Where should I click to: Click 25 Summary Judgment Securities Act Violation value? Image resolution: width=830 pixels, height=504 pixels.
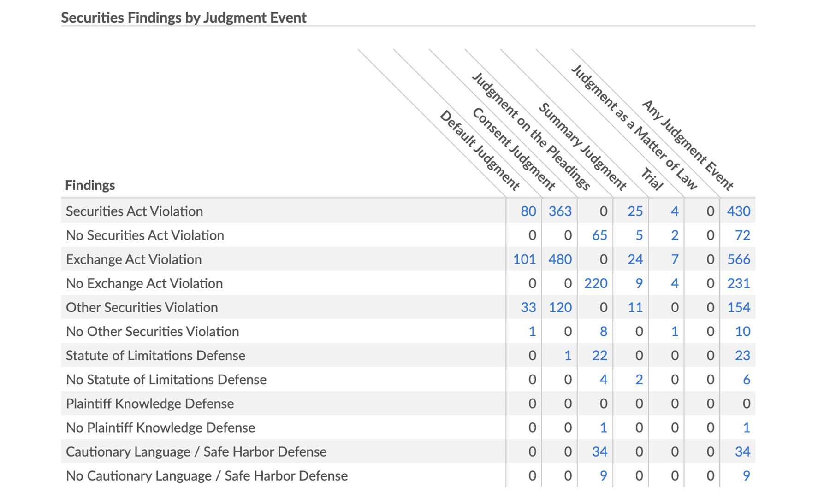[x=635, y=211]
